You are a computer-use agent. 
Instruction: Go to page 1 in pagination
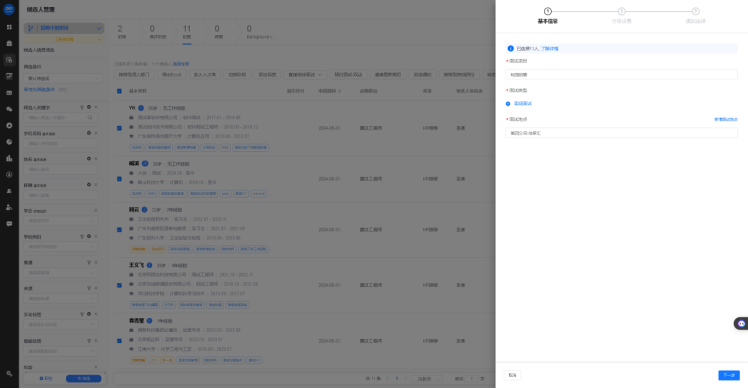[396, 378]
